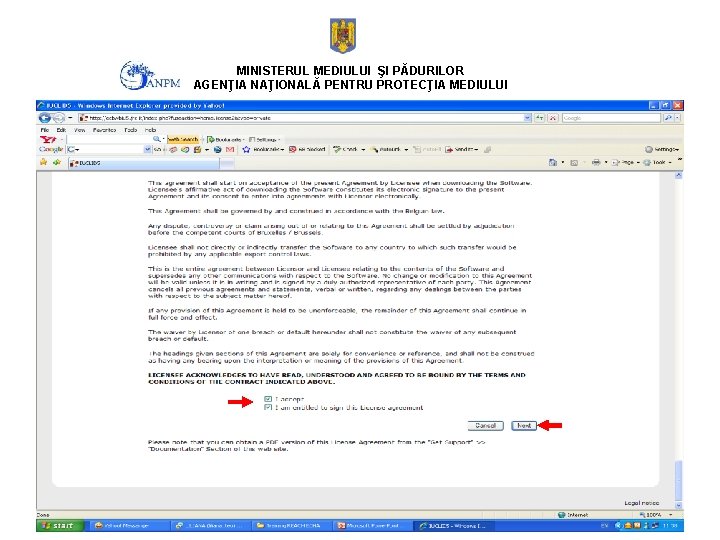Stop loading with the red X icon
720x540 pixels.
tap(553, 118)
